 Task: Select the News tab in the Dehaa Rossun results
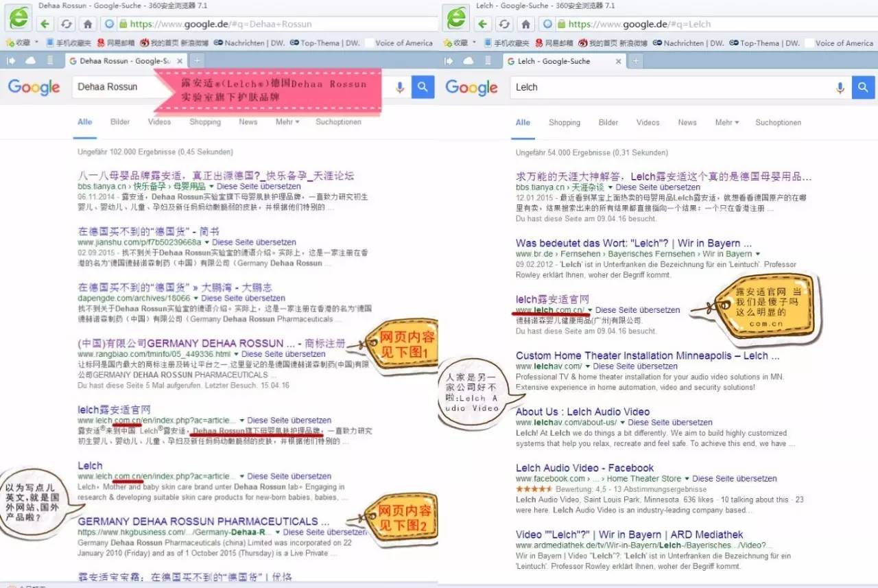click(248, 122)
